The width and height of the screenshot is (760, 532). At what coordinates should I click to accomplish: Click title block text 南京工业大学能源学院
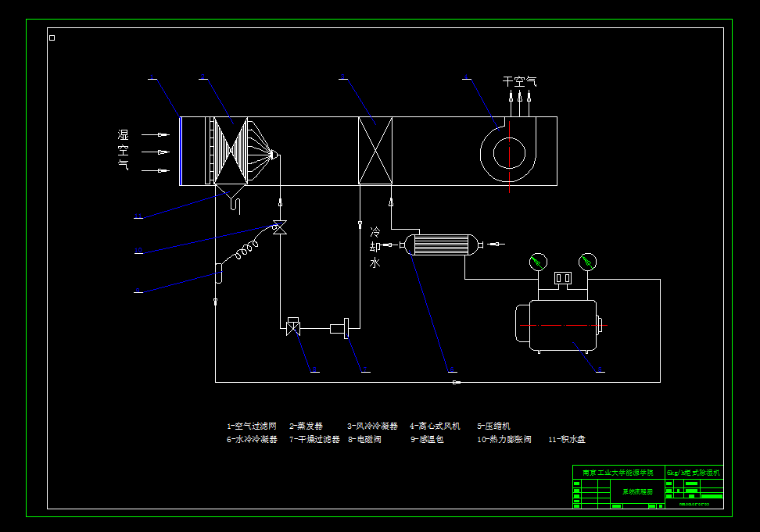pos(618,473)
